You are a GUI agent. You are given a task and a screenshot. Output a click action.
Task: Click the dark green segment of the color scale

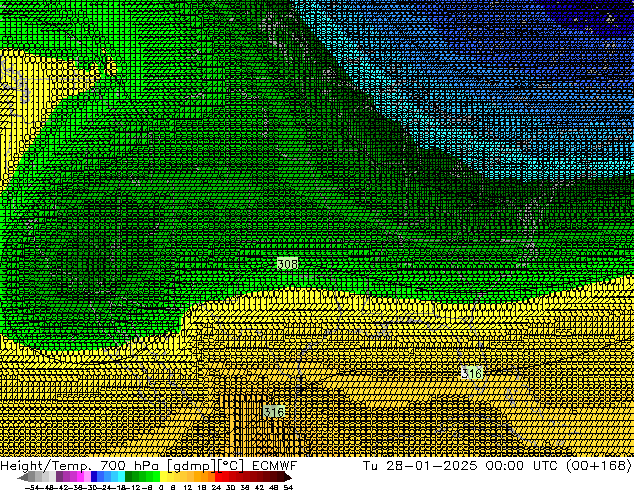coord(129,477)
